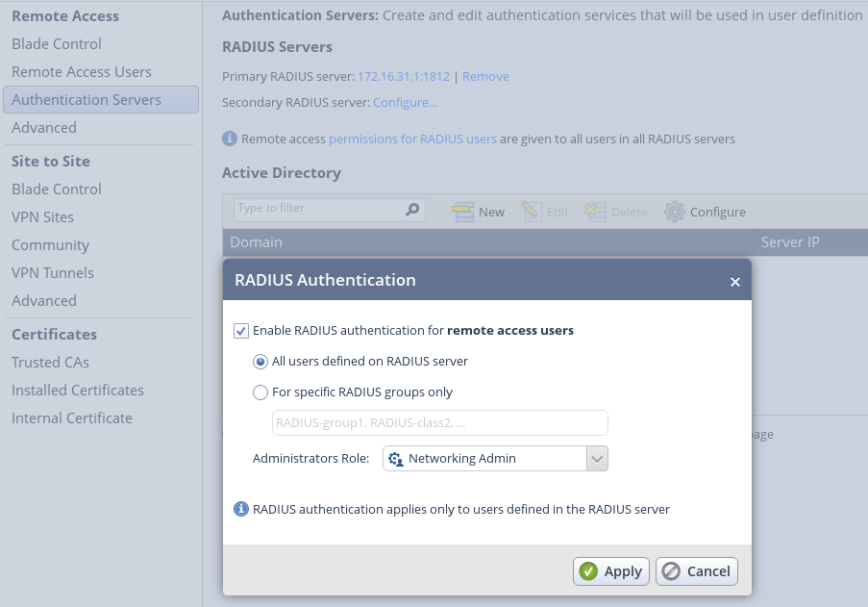The height and width of the screenshot is (607, 868).
Task: Select For specific RADIUS groups only
Action: point(260,392)
